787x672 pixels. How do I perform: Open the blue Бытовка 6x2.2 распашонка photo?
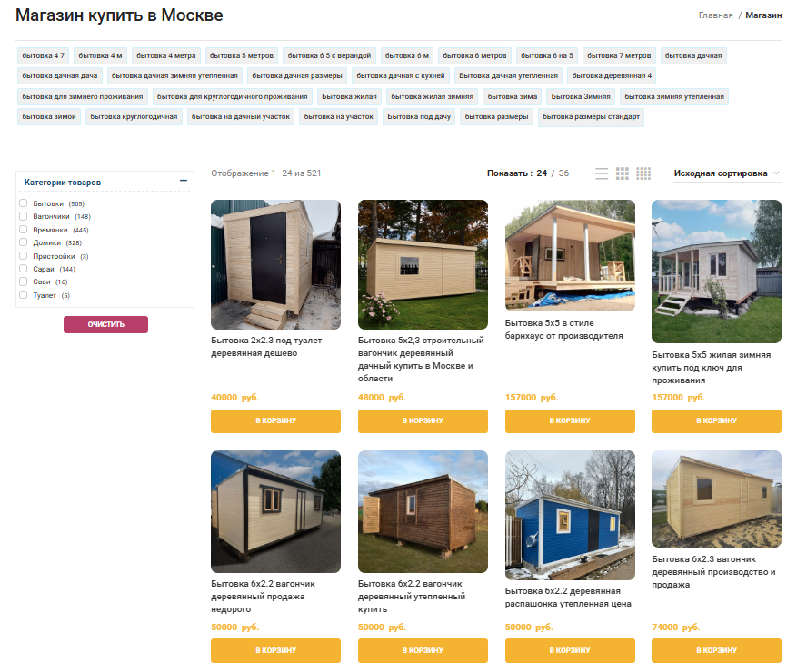coord(570,515)
